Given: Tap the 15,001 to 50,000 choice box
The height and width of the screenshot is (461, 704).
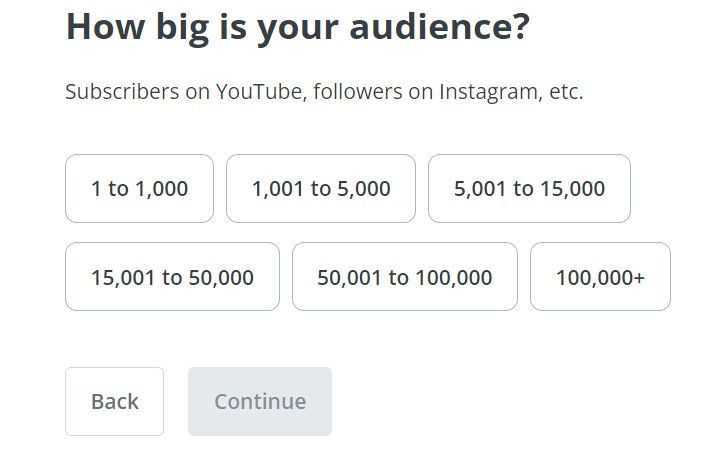Looking at the screenshot, I should point(172,277).
